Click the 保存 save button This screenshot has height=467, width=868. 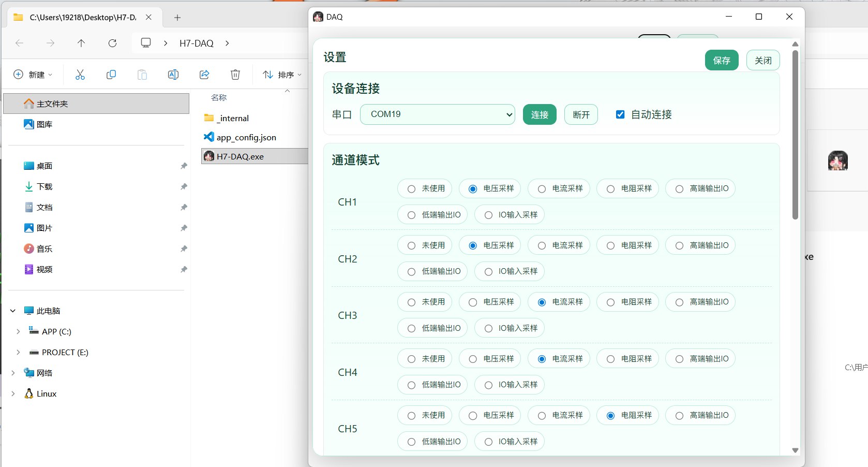721,61
